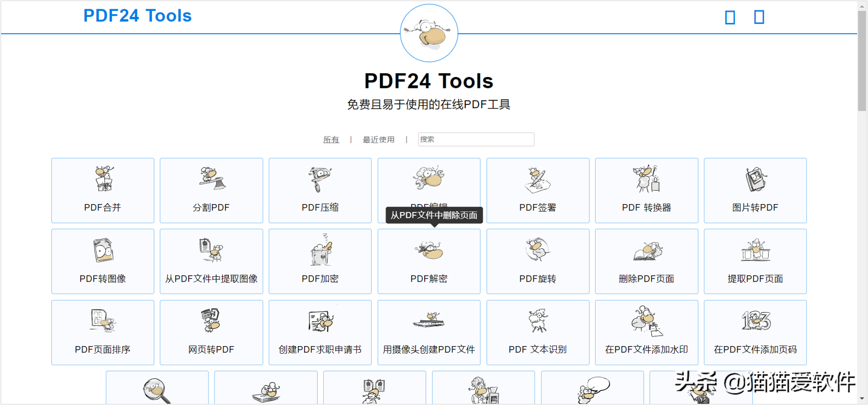This screenshot has width=868, height=405.
Task: Focus the 搜索 search field
Action: [476, 139]
